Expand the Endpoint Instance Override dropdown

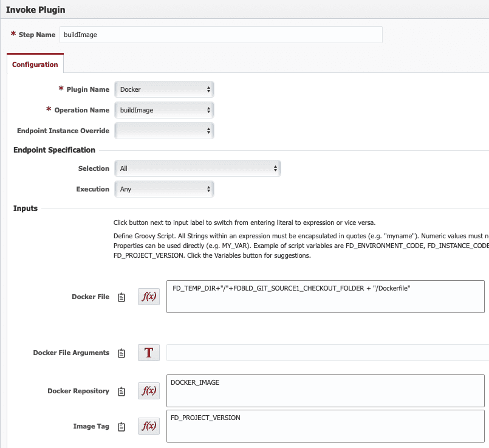coord(164,131)
